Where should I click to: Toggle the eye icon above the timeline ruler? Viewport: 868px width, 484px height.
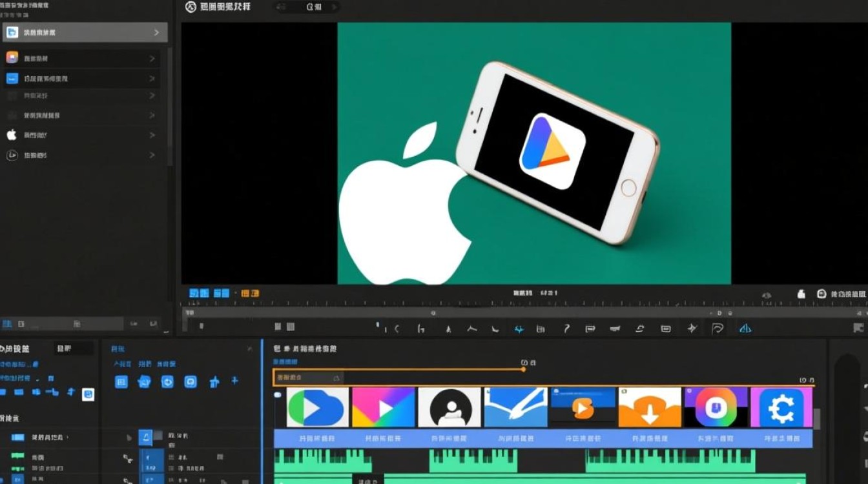pyautogui.click(x=767, y=295)
